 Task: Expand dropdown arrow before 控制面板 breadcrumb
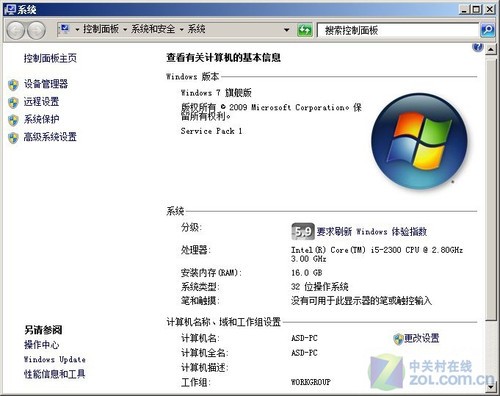(77, 30)
